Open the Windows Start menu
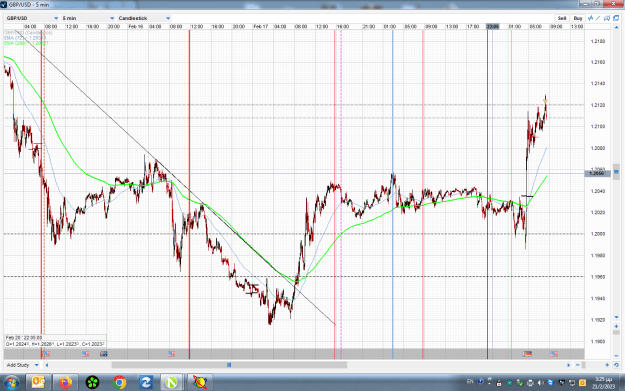Viewport: 625px width, 391px height. (x=12, y=383)
